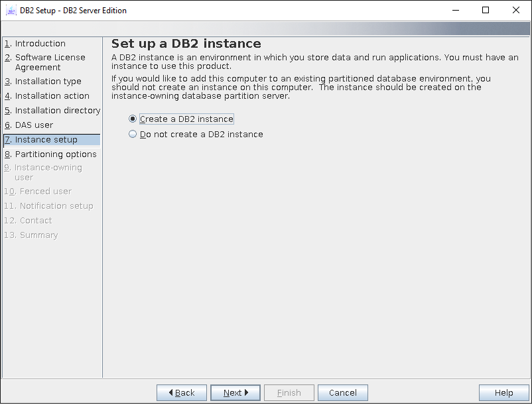Viewport: 532px width, 405px height.
Task: Navigate to DAS user step
Action: click(x=34, y=125)
